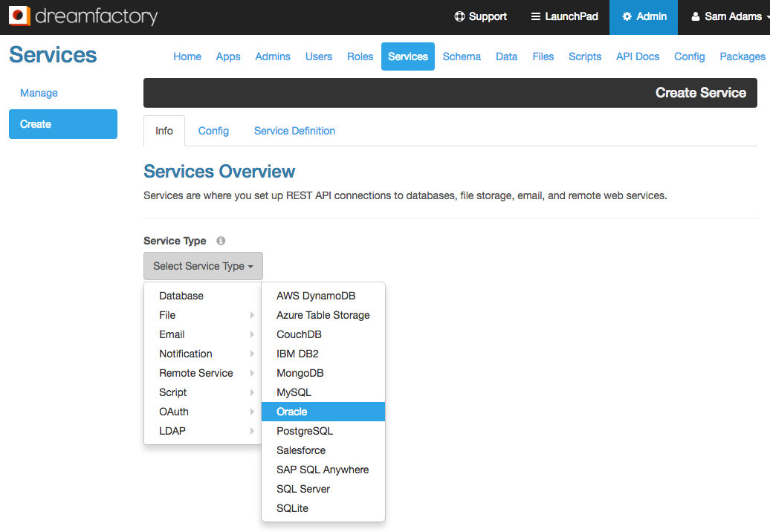
Task: Open the API Docs section
Action: click(637, 56)
